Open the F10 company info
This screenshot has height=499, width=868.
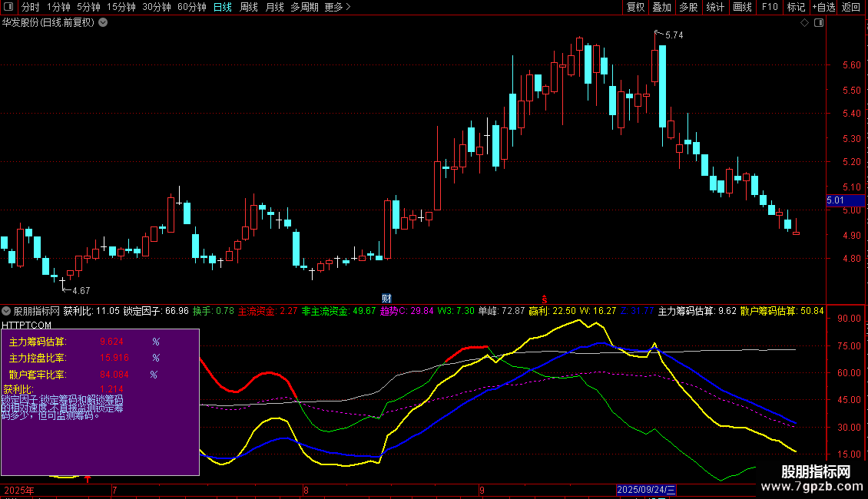(x=769, y=7)
